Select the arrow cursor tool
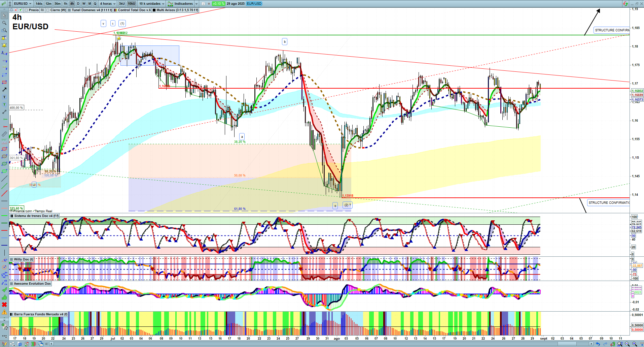The image size is (644, 347). [4, 15]
